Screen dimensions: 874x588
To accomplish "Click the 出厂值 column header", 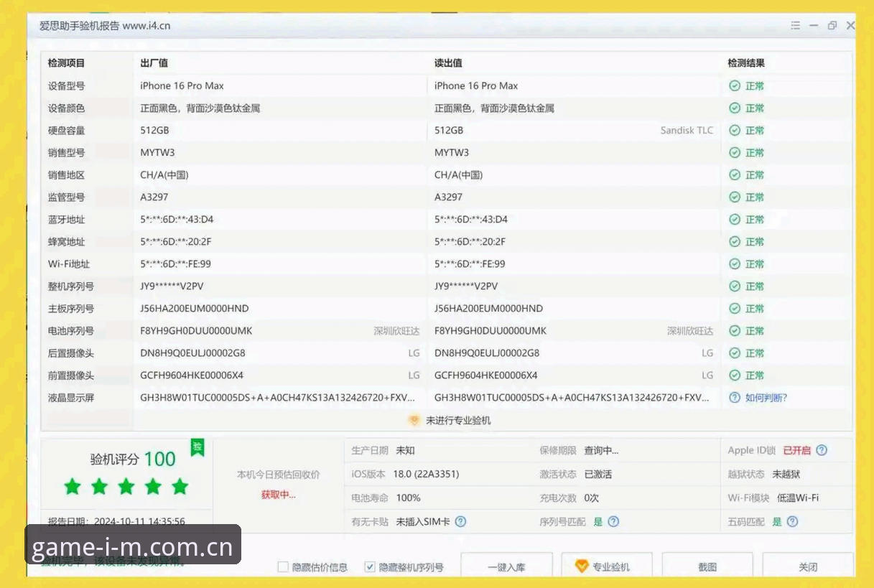I will 154,63.
